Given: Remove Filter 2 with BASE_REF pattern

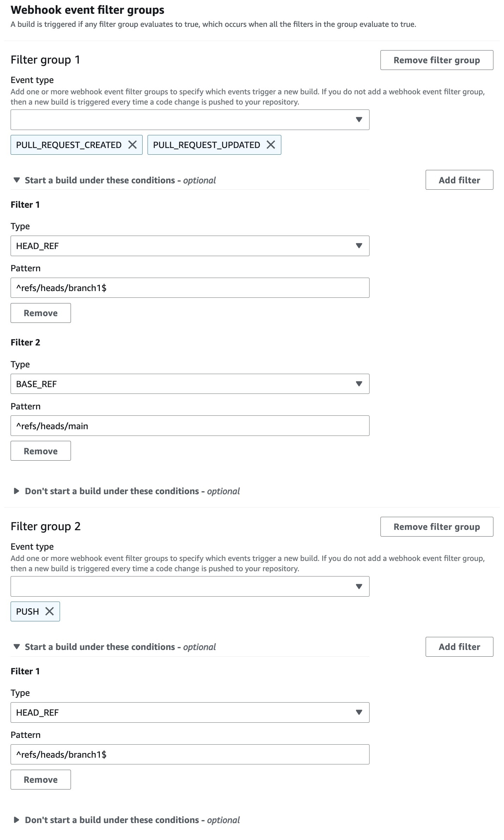Looking at the screenshot, I should pos(41,451).
